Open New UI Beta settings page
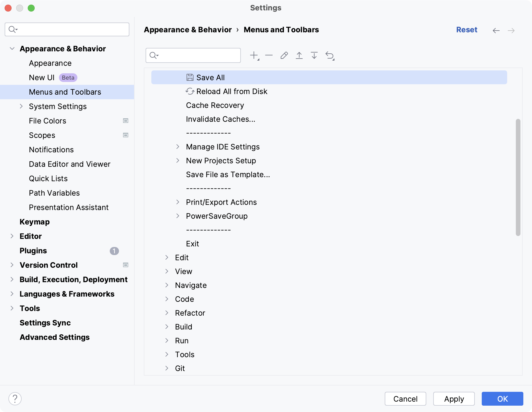 pos(53,78)
